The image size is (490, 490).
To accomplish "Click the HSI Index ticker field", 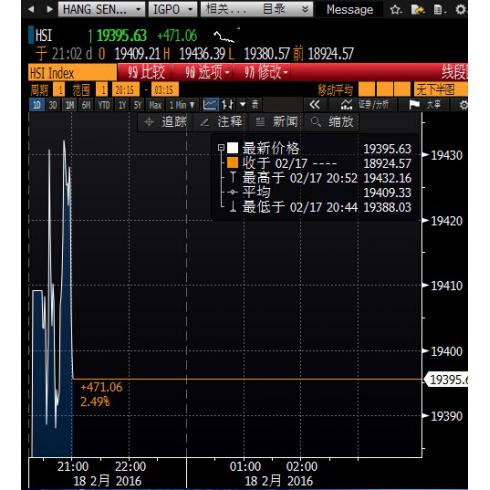I will point(72,72).
